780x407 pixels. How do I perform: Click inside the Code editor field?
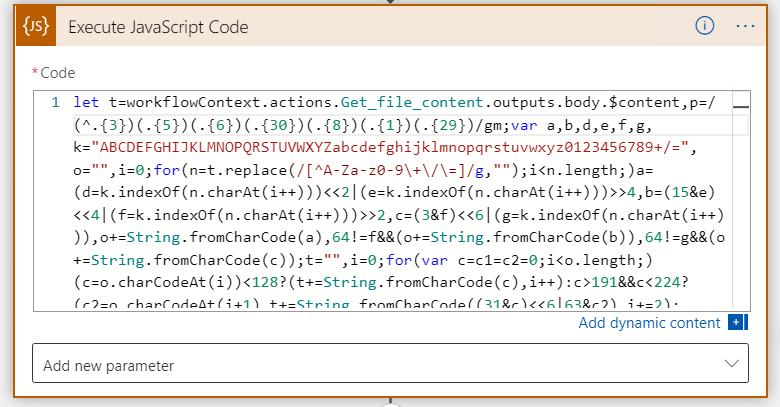coord(392,201)
